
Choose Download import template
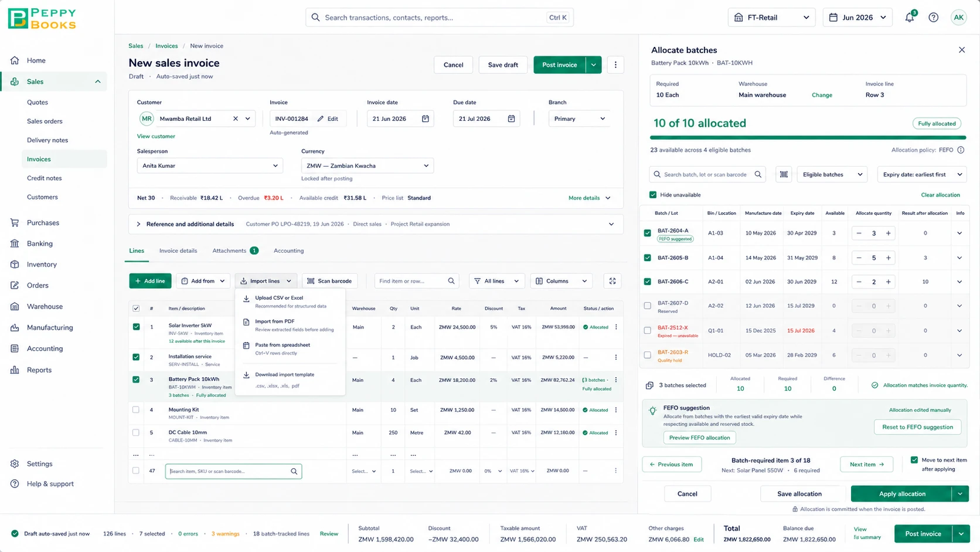[290, 380]
